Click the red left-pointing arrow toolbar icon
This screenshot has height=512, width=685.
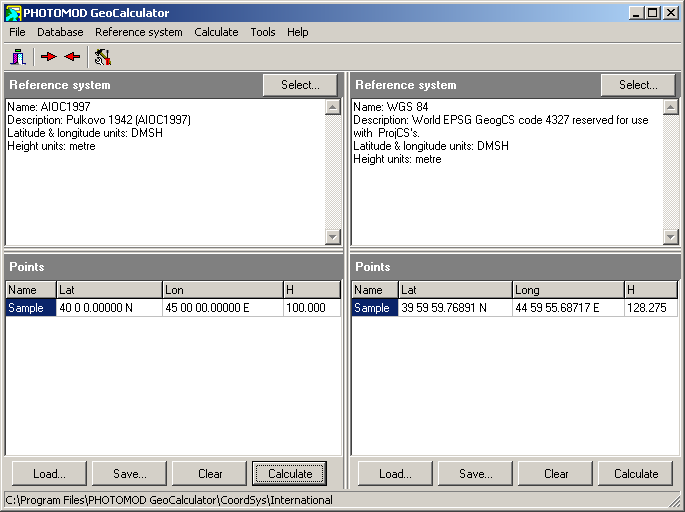[72, 57]
